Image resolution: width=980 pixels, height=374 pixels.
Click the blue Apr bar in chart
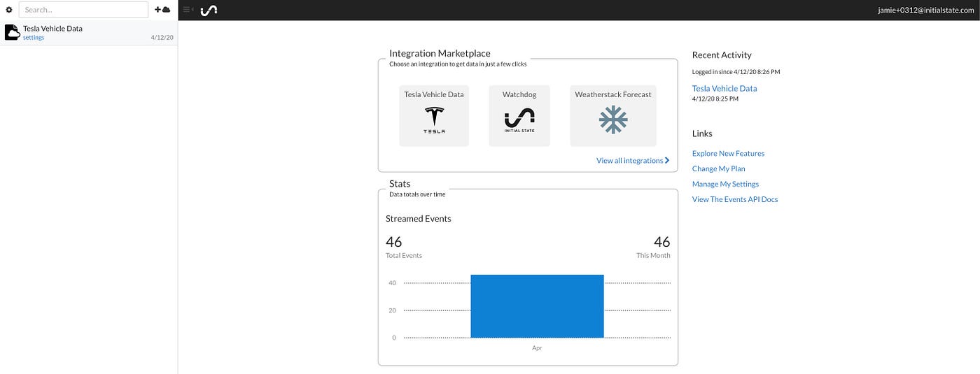tap(537, 306)
